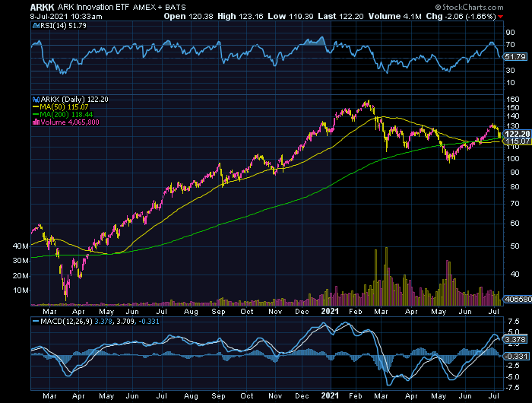This screenshot has width=532, height=403.
Task: Click the -0.331 histogram tag on MACD axis
Action: [x=517, y=356]
